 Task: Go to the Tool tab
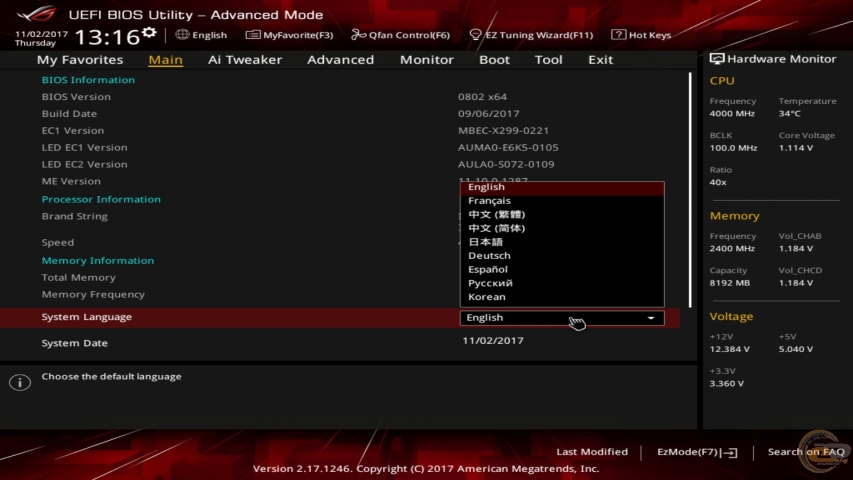pos(548,60)
